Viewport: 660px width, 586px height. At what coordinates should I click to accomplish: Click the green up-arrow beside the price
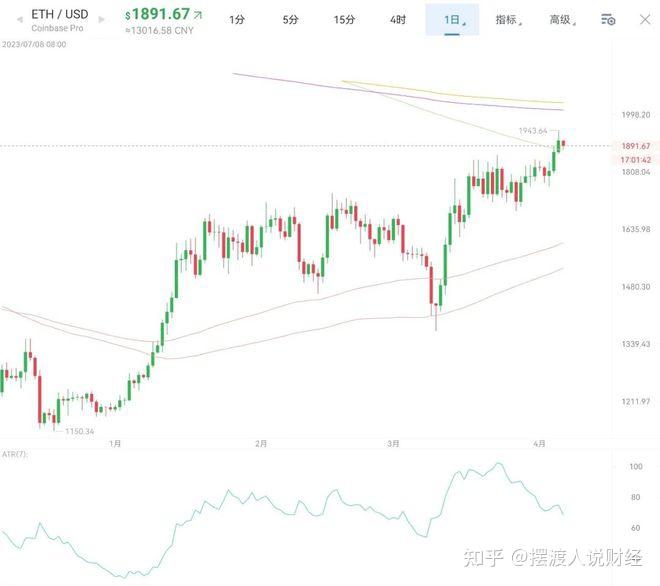pos(197,15)
